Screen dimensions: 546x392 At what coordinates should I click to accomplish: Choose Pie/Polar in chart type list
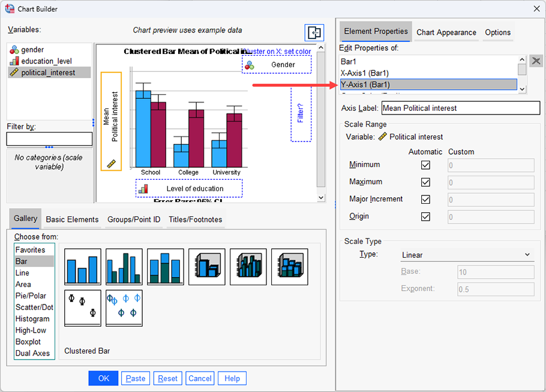pos(34,295)
